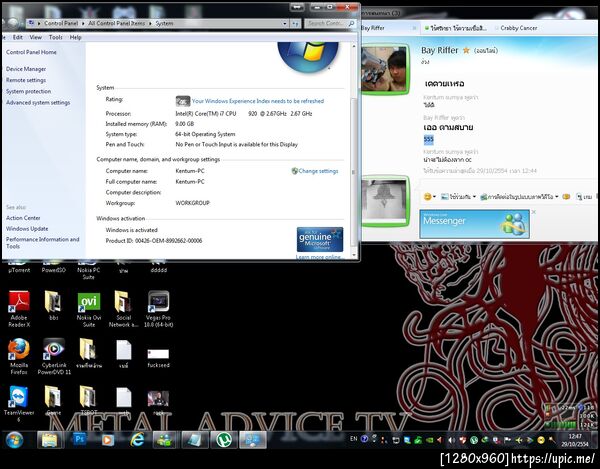Launch Vegas Pro 10.0 (64-bit) shortcut
The width and height of the screenshot is (600, 469).
pos(158,308)
